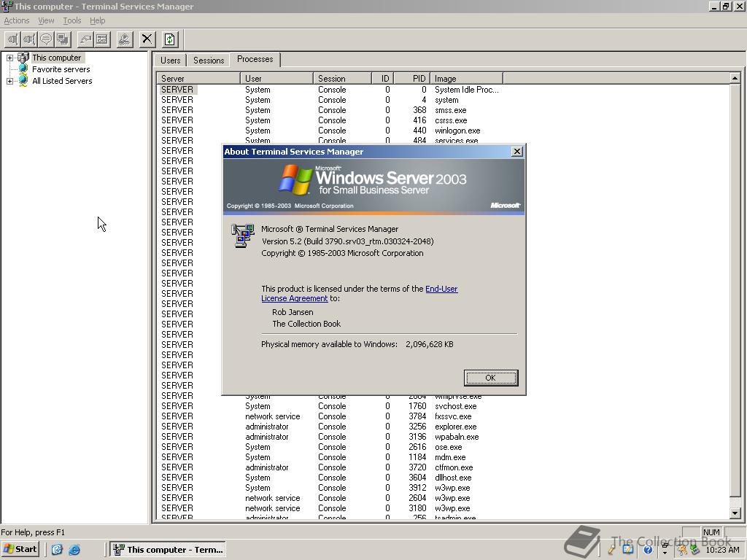The image size is (747, 560).
Task: Sort by the ID column header
Action: pyautogui.click(x=382, y=79)
